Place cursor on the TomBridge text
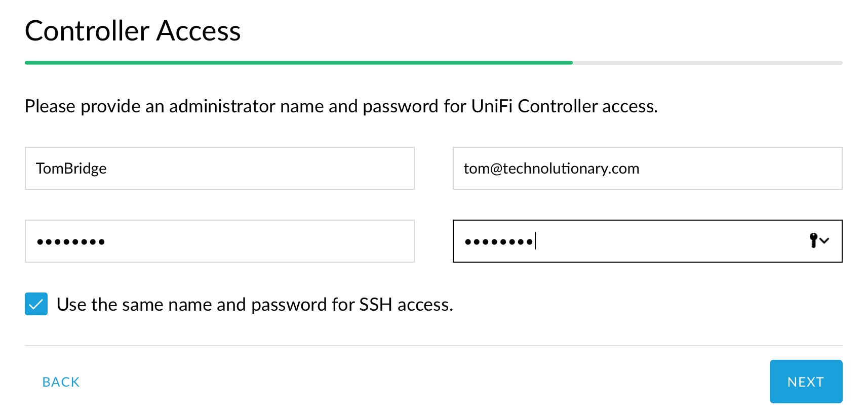The image size is (868, 419). (71, 169)
